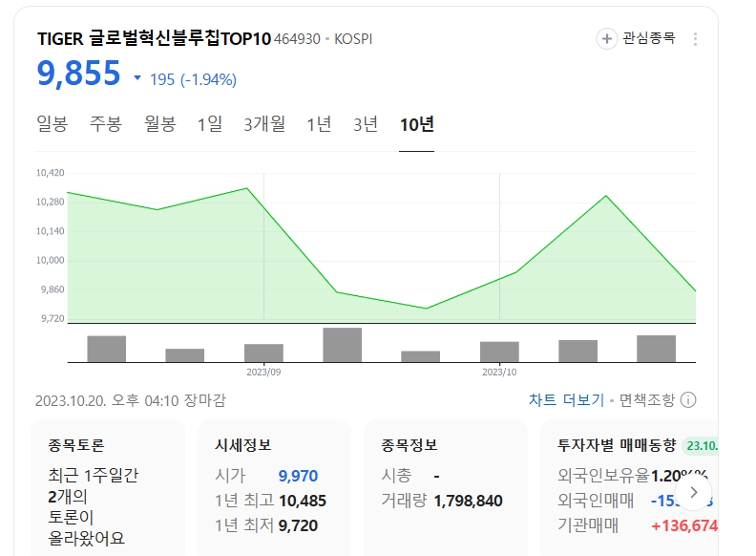Click the 시가 value 9,970
The height and width of the screenshot is (556, 756).
[x=298, y=476]
